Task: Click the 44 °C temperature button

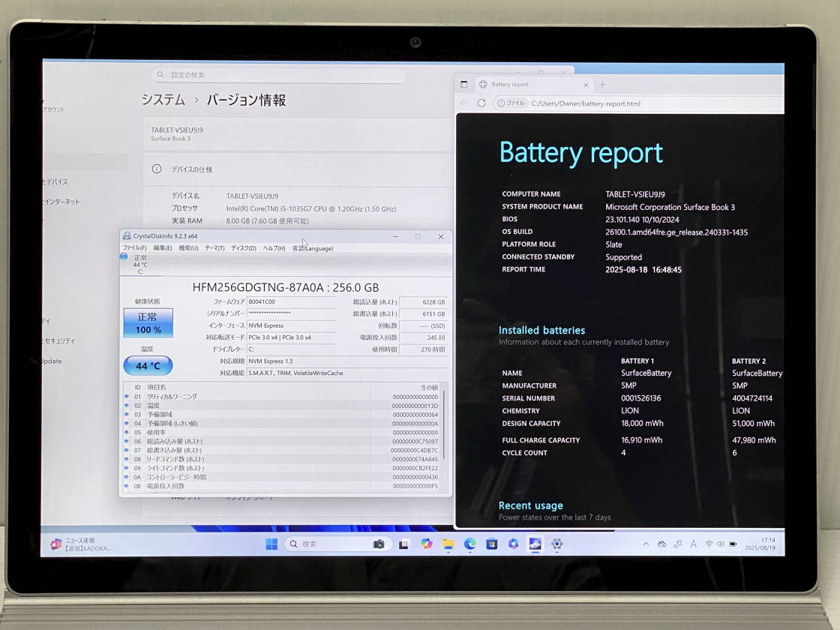Action: pos(148,366)
